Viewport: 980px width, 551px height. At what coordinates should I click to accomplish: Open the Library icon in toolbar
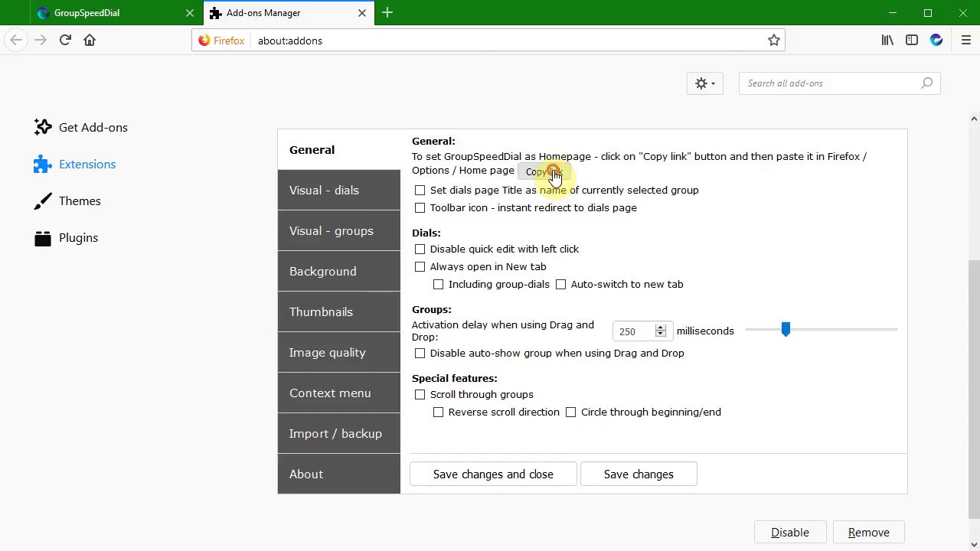pos(887,41)
